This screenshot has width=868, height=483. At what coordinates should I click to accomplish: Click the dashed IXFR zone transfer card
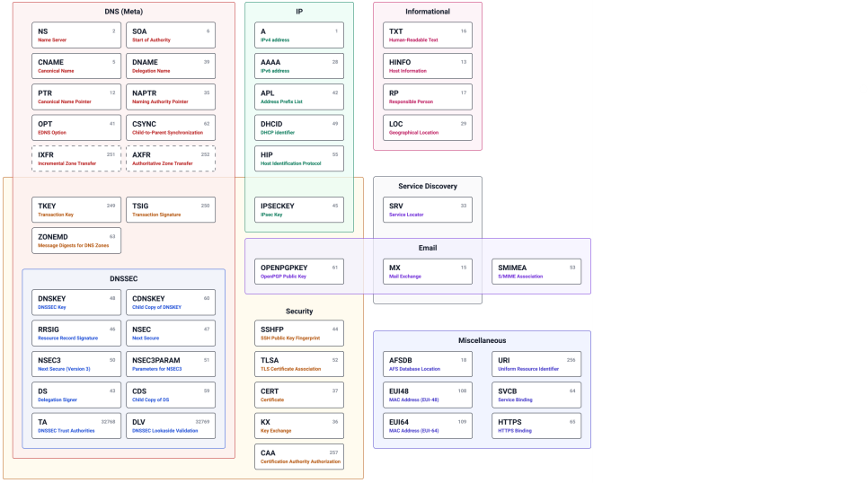pos(76,158)
